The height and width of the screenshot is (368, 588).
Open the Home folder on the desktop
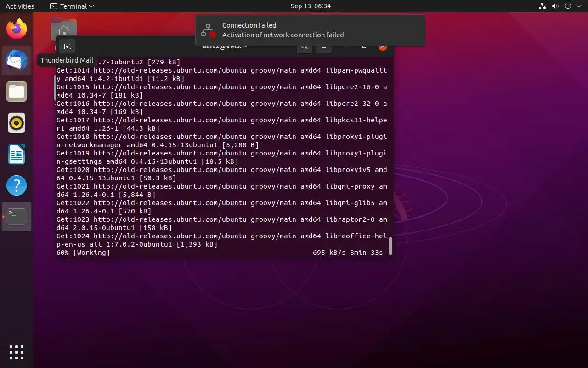(64, 29)
